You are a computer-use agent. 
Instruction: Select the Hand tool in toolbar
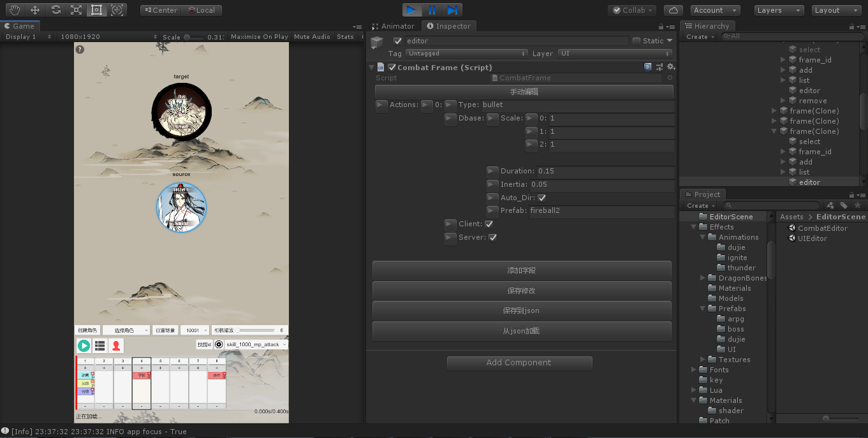(14, 10)
